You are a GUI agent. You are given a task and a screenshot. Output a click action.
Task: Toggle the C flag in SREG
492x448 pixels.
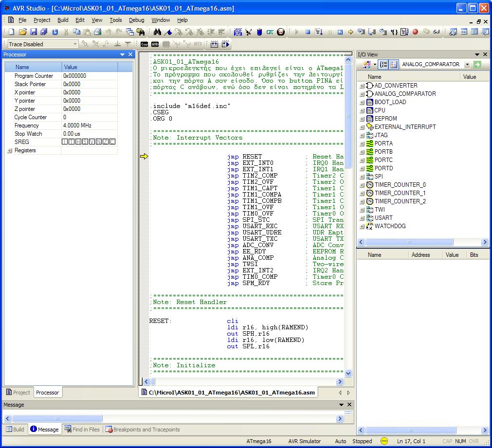coord(112,142)
